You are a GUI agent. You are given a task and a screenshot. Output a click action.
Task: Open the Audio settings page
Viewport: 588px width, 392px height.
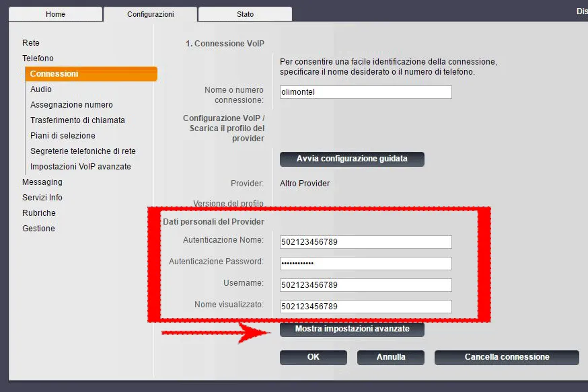point(41,89)
